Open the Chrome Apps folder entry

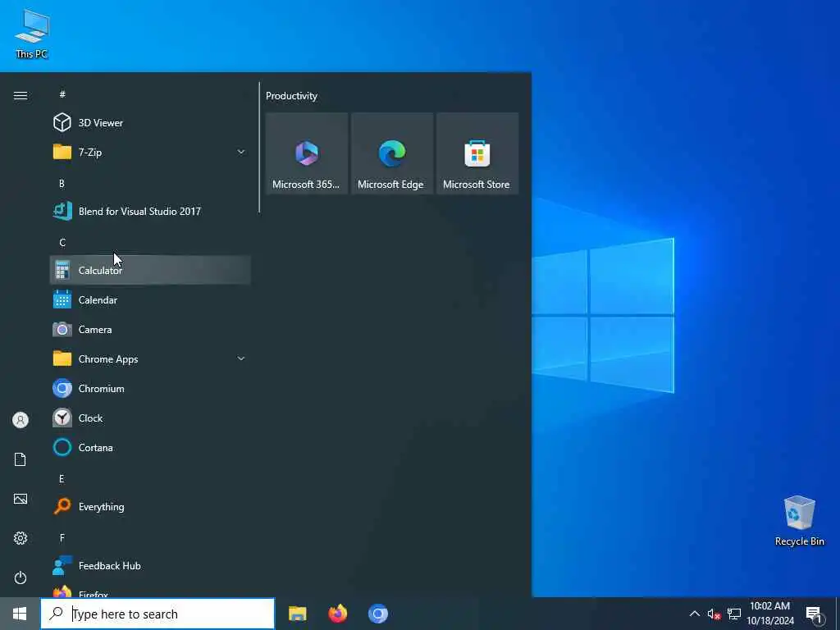[150, 358]
